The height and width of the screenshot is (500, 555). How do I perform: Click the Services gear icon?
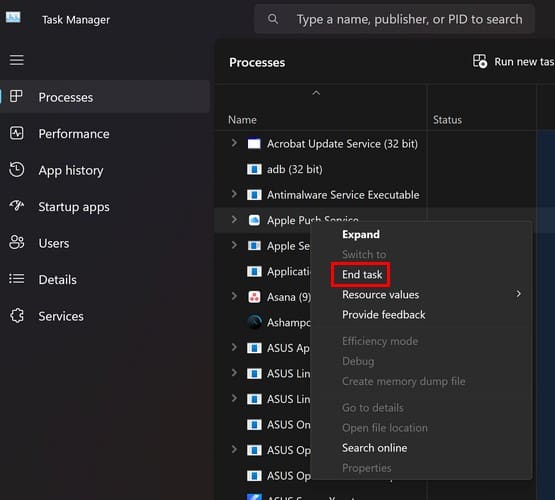pyautogui.click(x=17, y=316)
